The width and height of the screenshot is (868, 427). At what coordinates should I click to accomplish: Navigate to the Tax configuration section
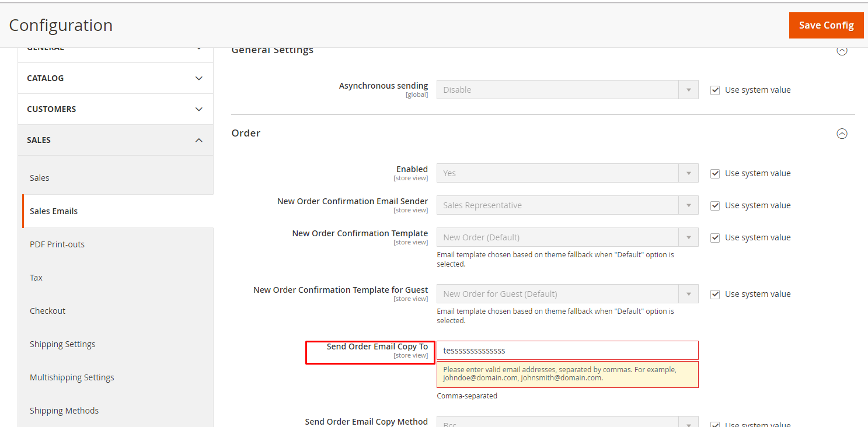coord(36,277)
